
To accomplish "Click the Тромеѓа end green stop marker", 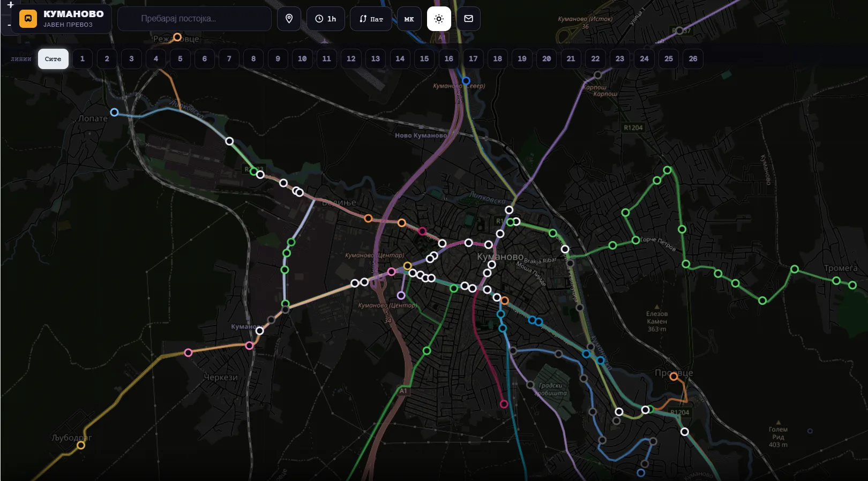I will point(852,285).
